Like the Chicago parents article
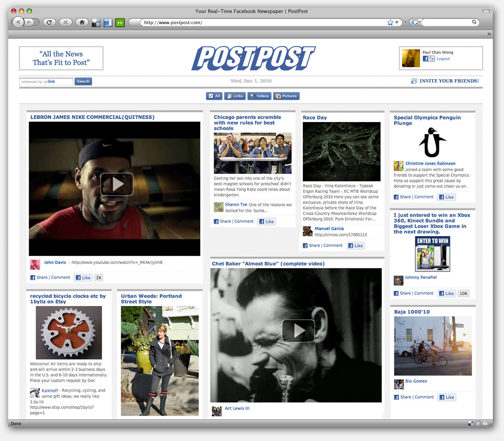504x441 pixels. 266,222
